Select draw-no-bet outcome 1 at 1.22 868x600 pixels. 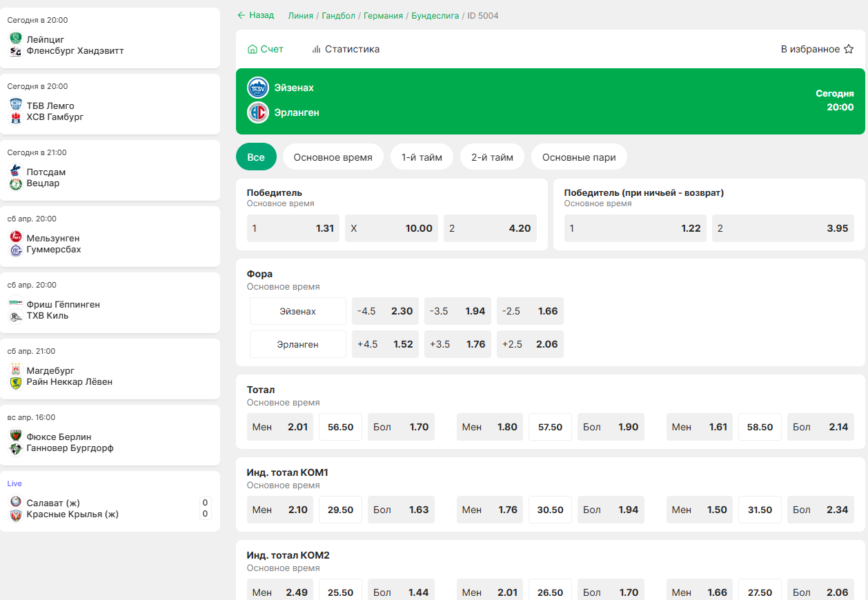(x=635, y=228)
